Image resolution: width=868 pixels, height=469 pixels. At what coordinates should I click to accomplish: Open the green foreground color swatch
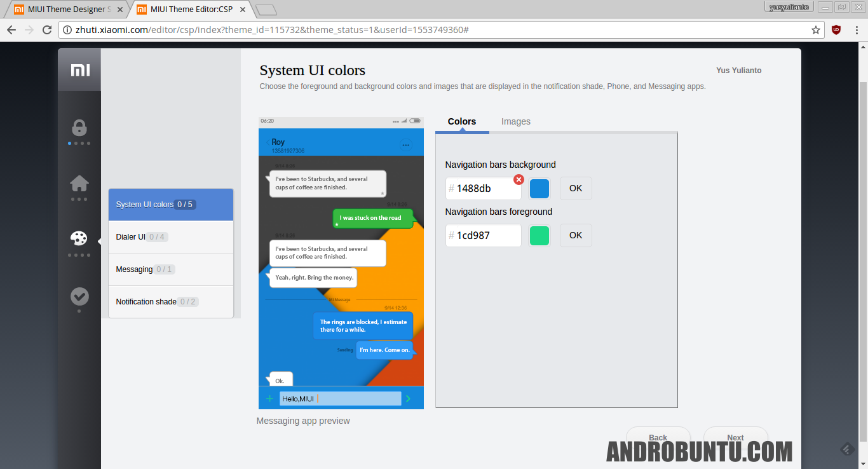(x=539, y=236)
